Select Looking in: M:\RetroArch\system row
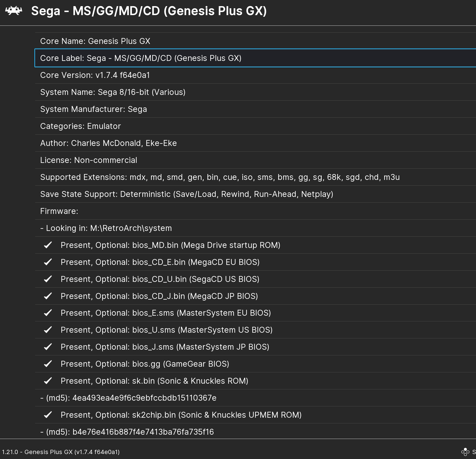 coord(256,228)
